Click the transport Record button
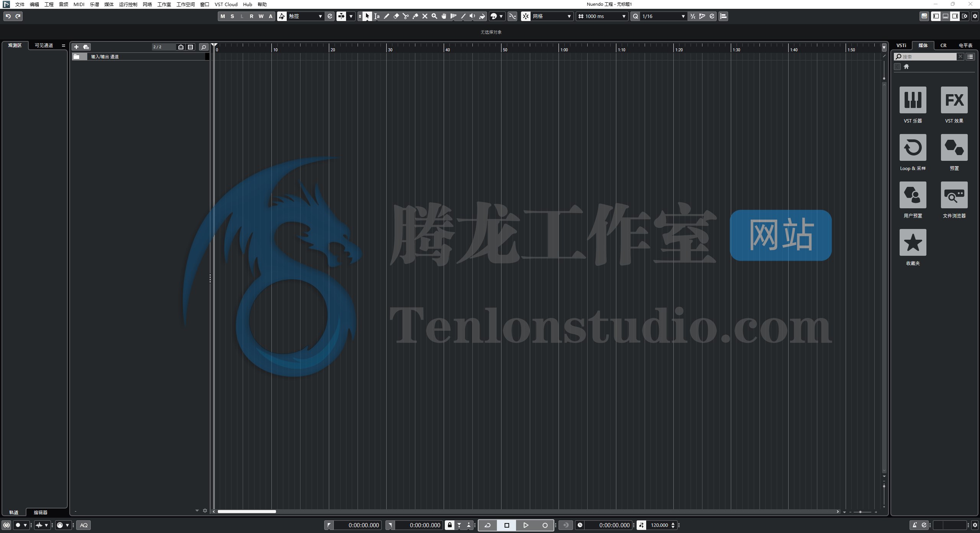 click(545, 525)
